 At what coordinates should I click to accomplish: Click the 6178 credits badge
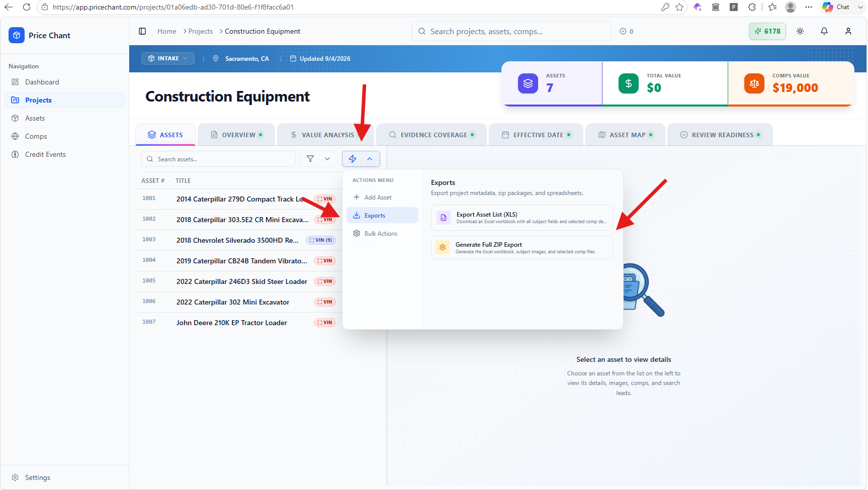point(767,31)
